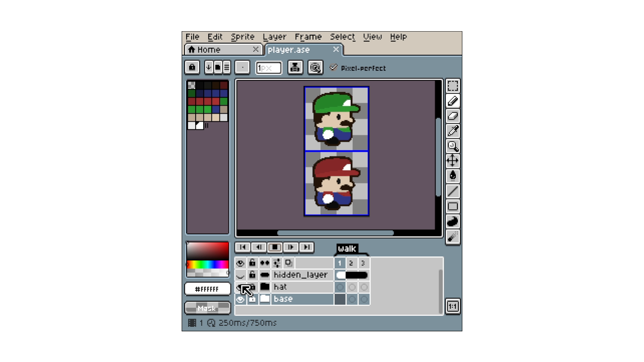Select the Spray tool
The width and height of the screenshot is (644, 362).
click(x=453, y=236)
